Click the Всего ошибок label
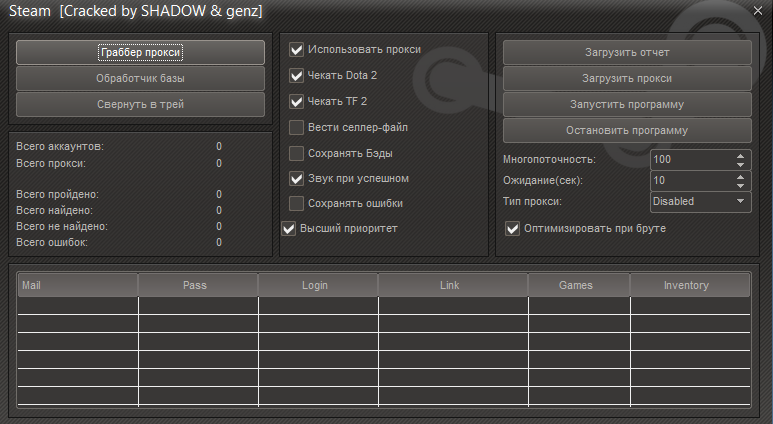Screen dimensions: 773x424 (52, 243)
